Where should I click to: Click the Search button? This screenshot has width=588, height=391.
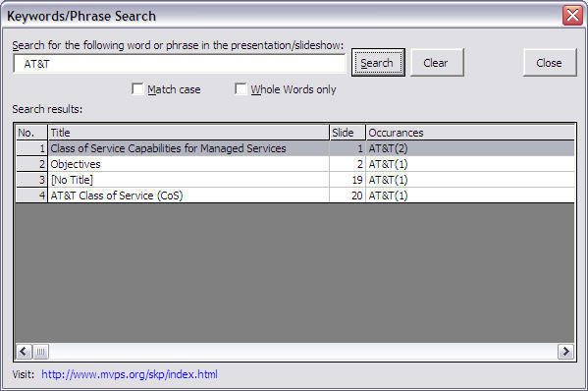pyautogui.click(x=378, y=62)
